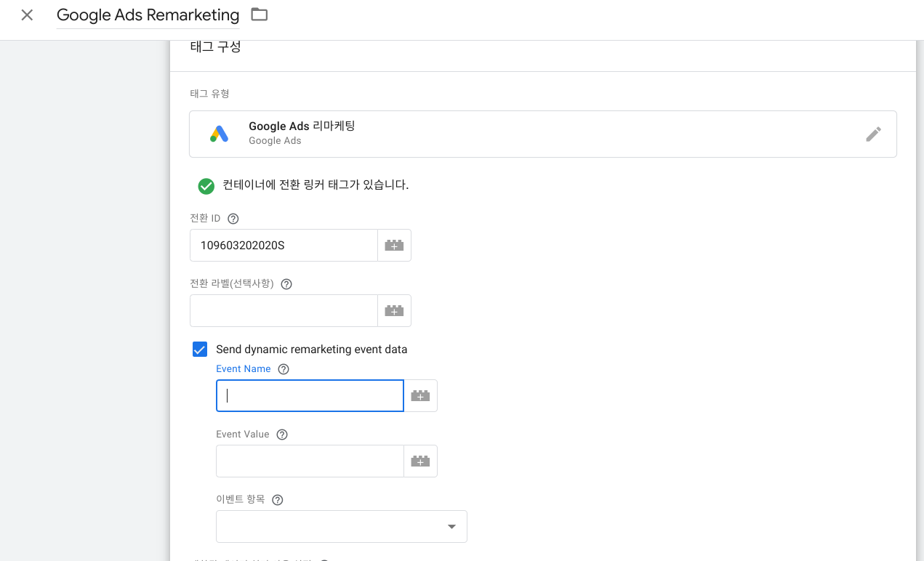Click the Google Ads logo icon
This screenshot has width=924, height=561.
click(x=219, y=134)
